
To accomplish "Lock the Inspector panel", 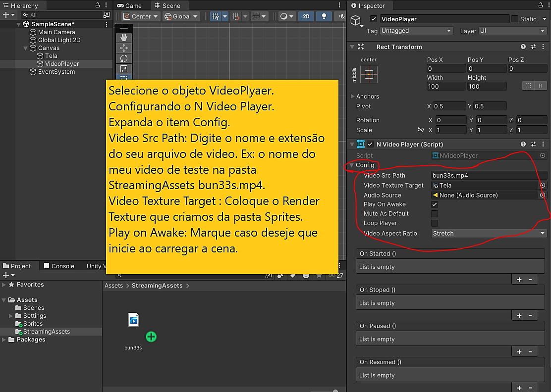I will pos(541,5).
